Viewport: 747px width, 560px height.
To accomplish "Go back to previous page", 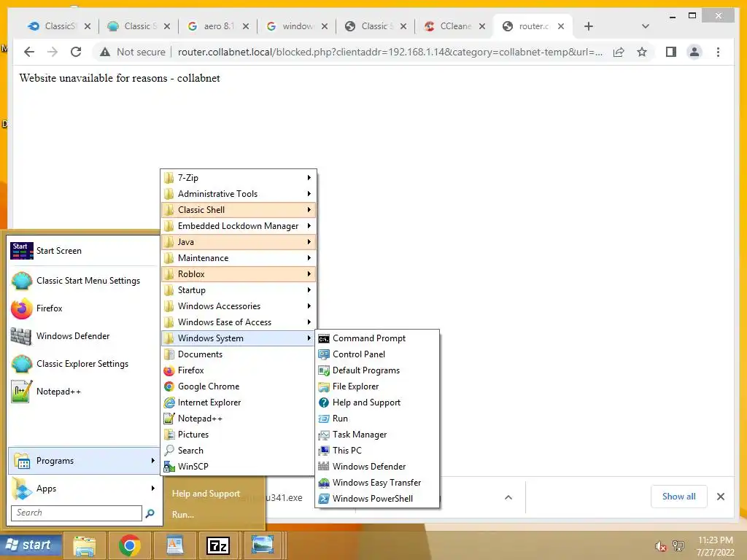I will (x=29, y=52).
